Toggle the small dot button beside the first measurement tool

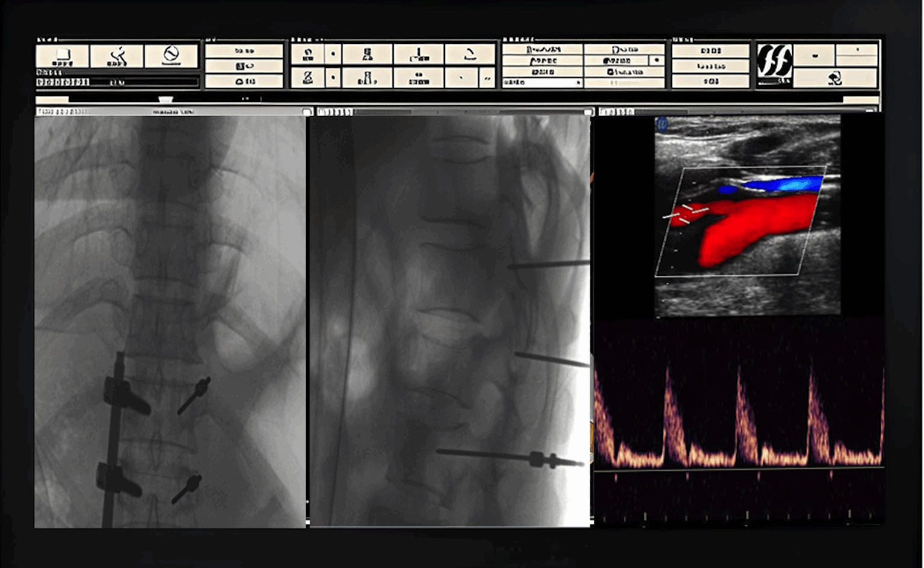[333, 53]
